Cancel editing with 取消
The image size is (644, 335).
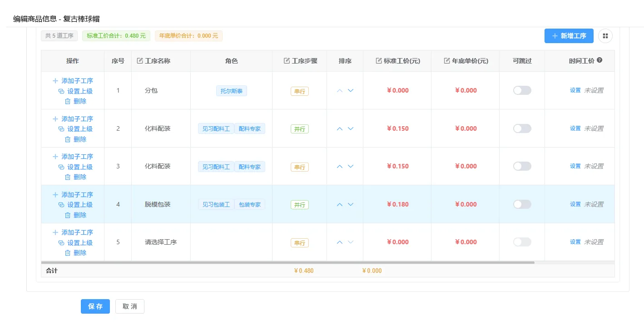point(130,306)
